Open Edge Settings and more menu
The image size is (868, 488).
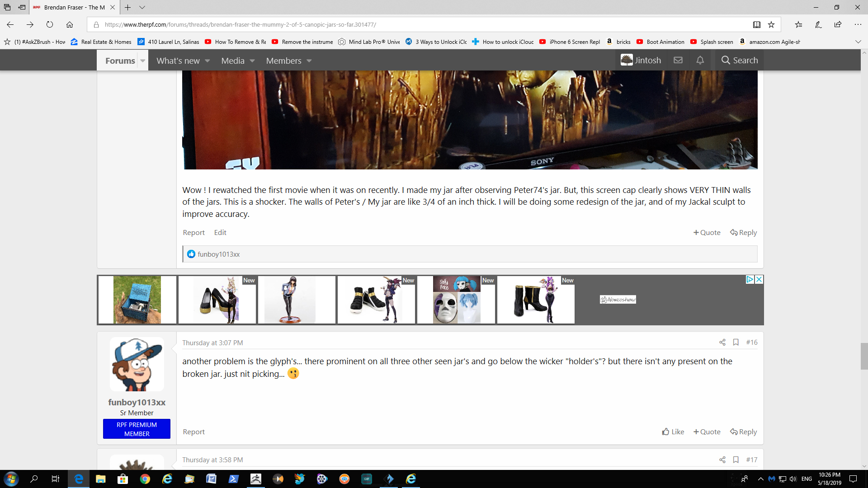pos(858,24)
